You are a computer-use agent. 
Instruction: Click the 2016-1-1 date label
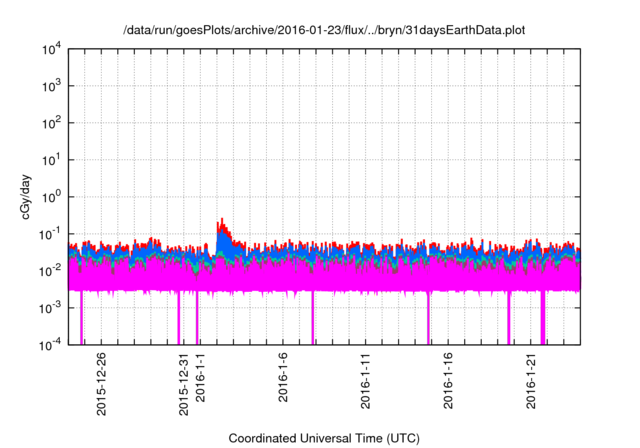click(x=200, y=377)
